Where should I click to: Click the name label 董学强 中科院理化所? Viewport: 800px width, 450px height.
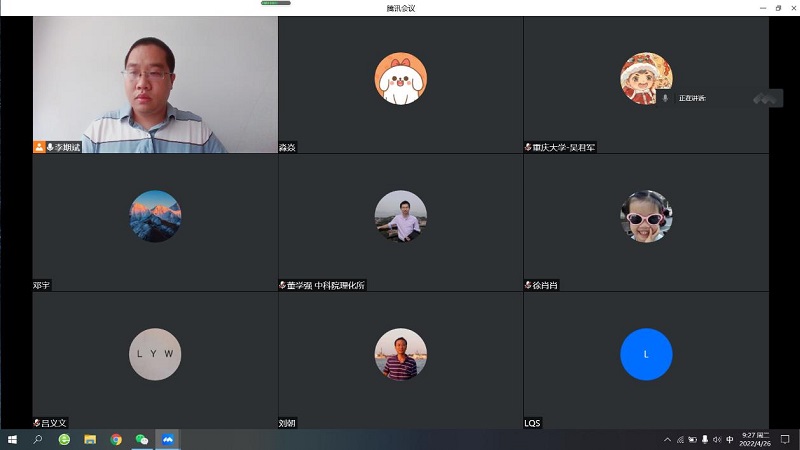tap(326, 285)
